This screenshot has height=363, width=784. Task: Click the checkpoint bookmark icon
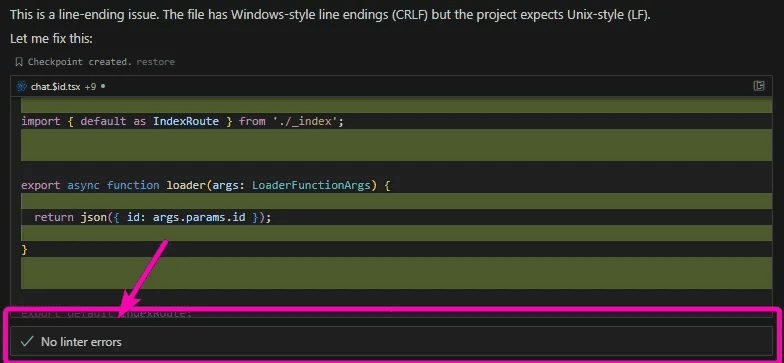coord(19,62)
